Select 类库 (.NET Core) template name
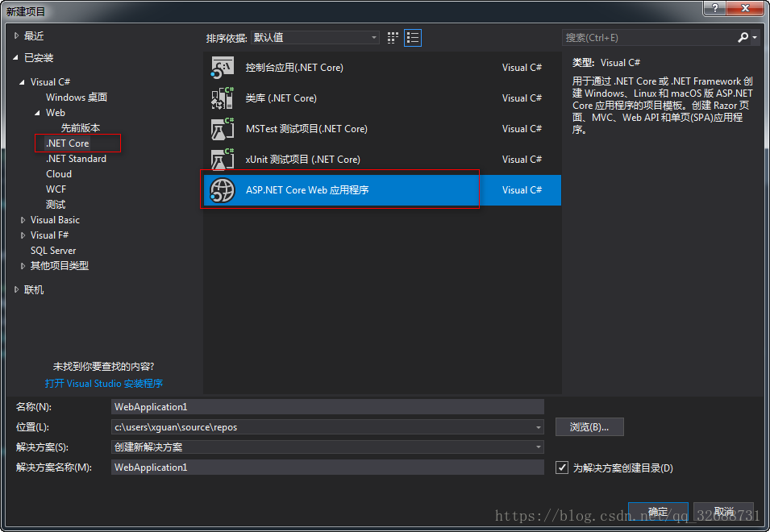770x532 pixels. coord(281,98)
